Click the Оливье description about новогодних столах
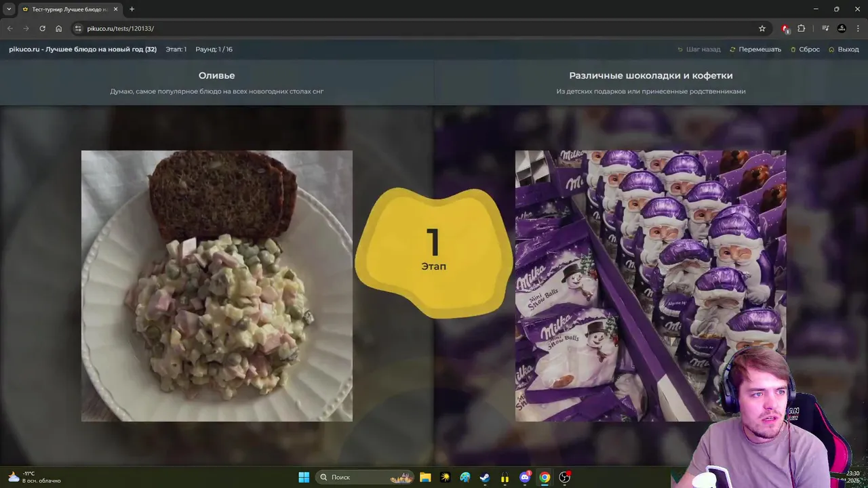This screenshot has width=868, height=488. click(217, 91)
